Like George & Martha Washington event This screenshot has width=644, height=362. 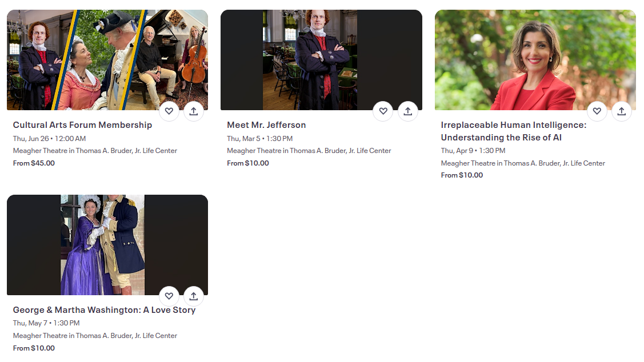tap(169, 296)
